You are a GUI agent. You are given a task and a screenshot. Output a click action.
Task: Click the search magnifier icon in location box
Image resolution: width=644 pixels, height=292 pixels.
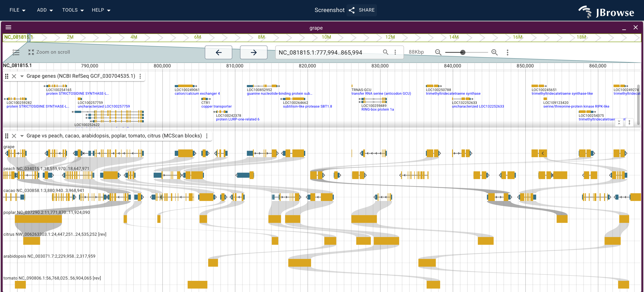[x=386, y=52]
